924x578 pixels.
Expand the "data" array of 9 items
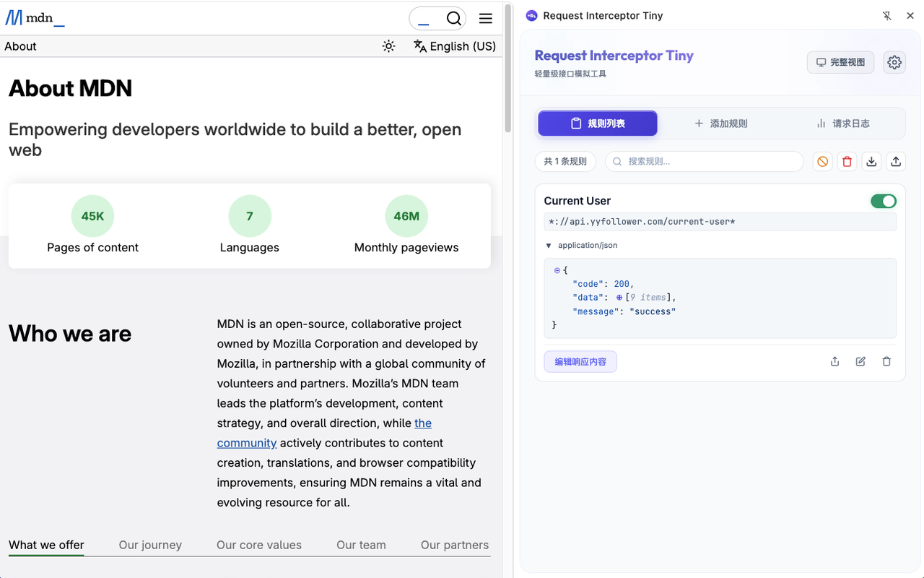coord(619,298)
